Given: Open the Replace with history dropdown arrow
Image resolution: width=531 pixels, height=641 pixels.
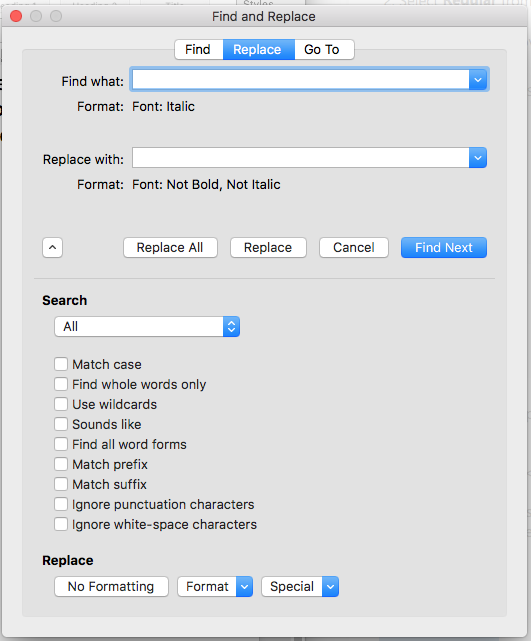Looking at the screenshot, I should coord(477,158).
